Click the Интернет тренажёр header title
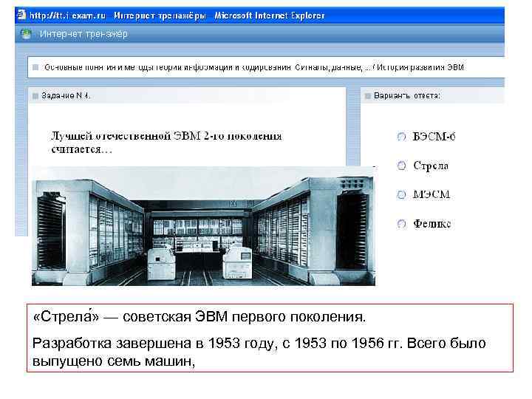532x399 pixels. click(83, 34)
